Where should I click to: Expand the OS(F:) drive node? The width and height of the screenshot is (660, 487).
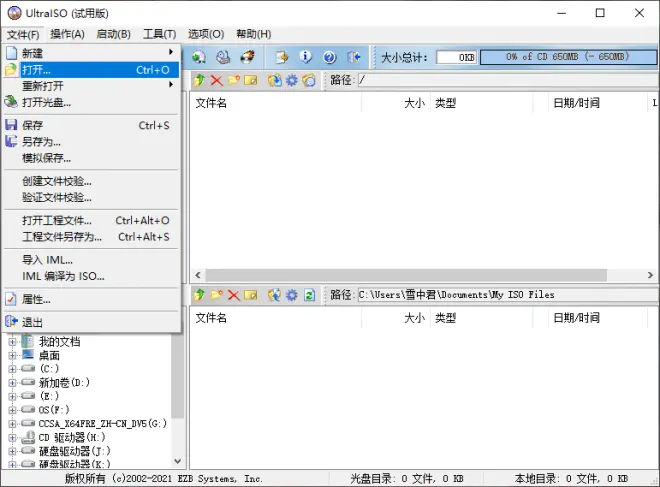coord(12,410)
